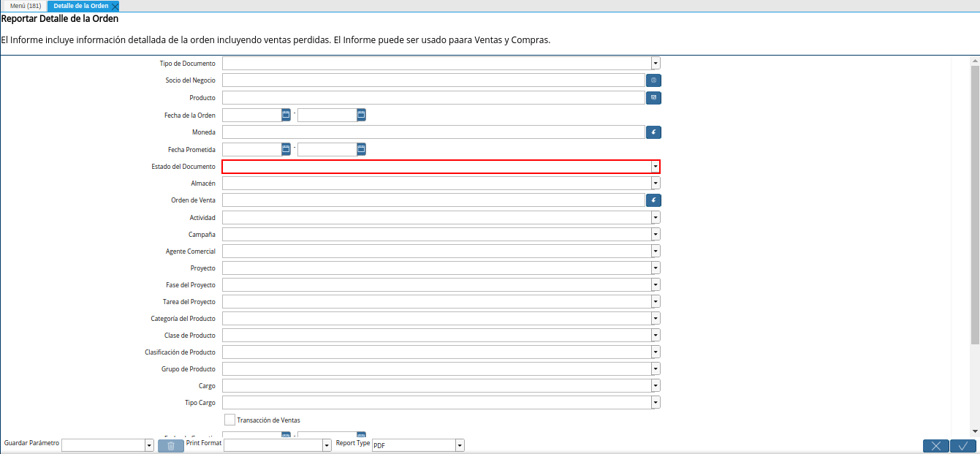980x454 pixels.
Task: Expand Proyecto dropdown
Action: 656,268
